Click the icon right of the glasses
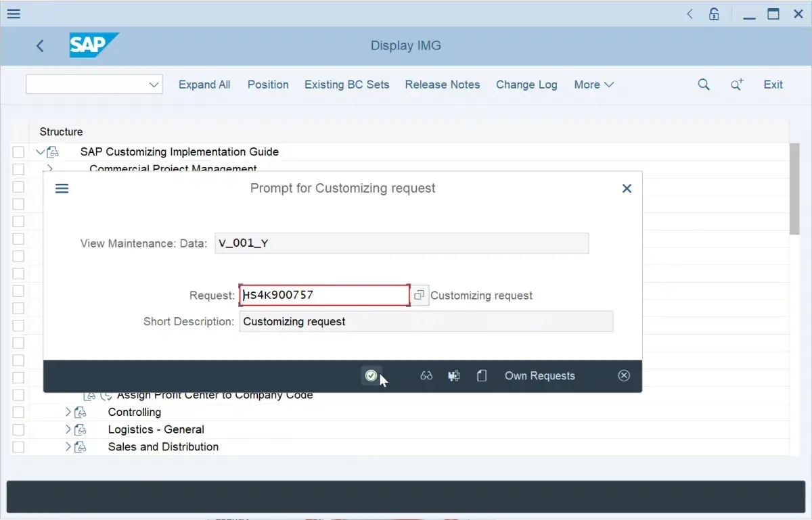The width and height of the screenshot is (812, 520). pos(454,376)
